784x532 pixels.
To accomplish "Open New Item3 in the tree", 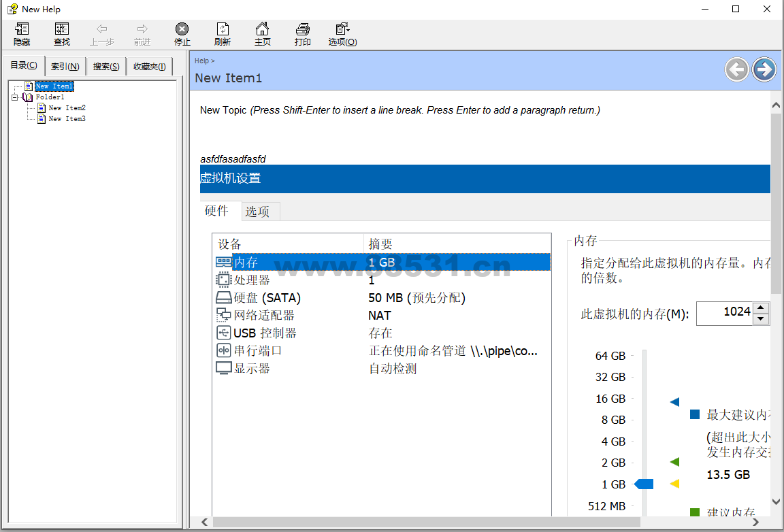I will click(67, 119).
